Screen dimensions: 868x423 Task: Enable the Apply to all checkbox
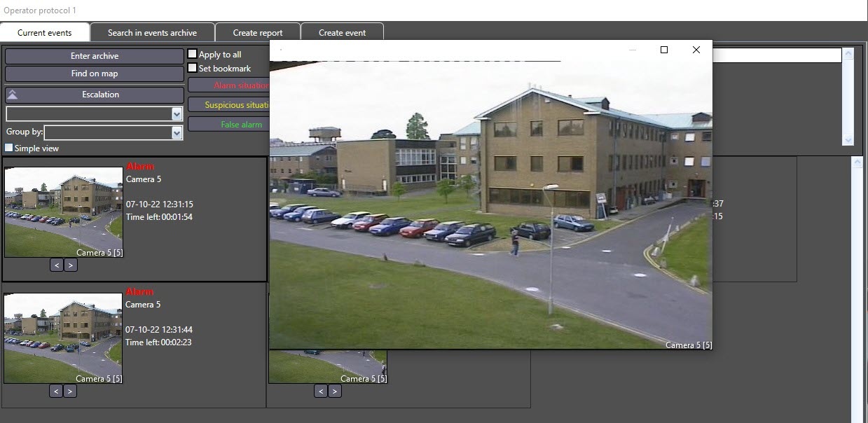(193, 54)
